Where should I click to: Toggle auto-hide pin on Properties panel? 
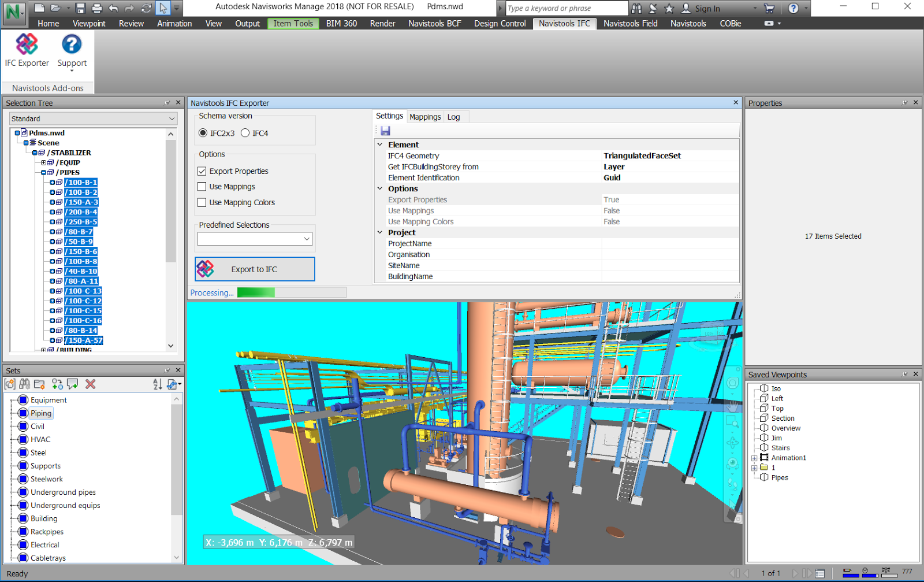click(x=905, y=103)
